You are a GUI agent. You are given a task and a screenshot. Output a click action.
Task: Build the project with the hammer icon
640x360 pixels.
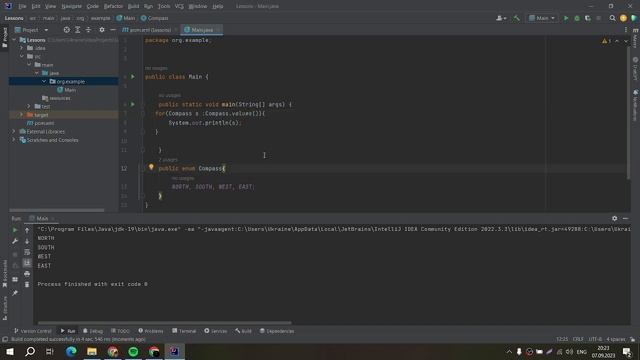[x=516, y=18]
